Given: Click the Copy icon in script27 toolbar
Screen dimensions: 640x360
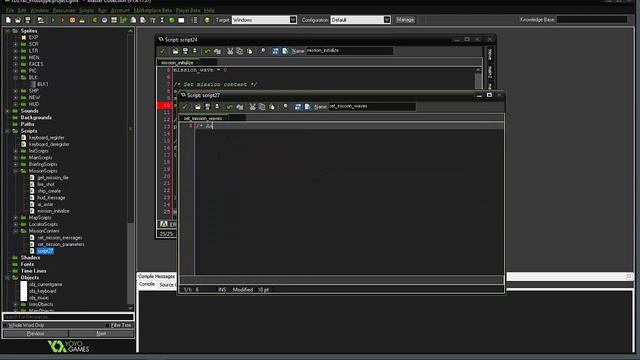Looking at the screenshot, I should click(262, 107).
